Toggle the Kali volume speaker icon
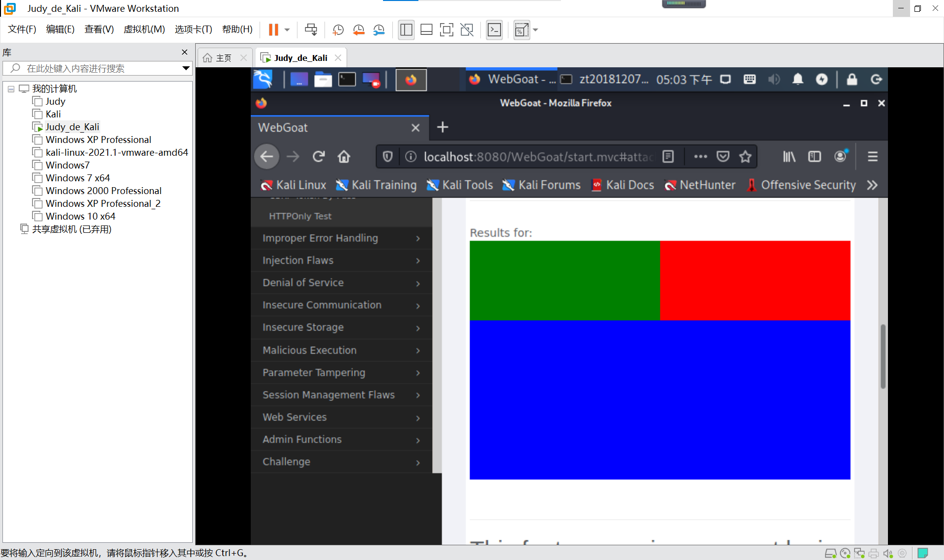Image resolution: width=944 pixels, height=560 pixels. click(x=774, y=79)
